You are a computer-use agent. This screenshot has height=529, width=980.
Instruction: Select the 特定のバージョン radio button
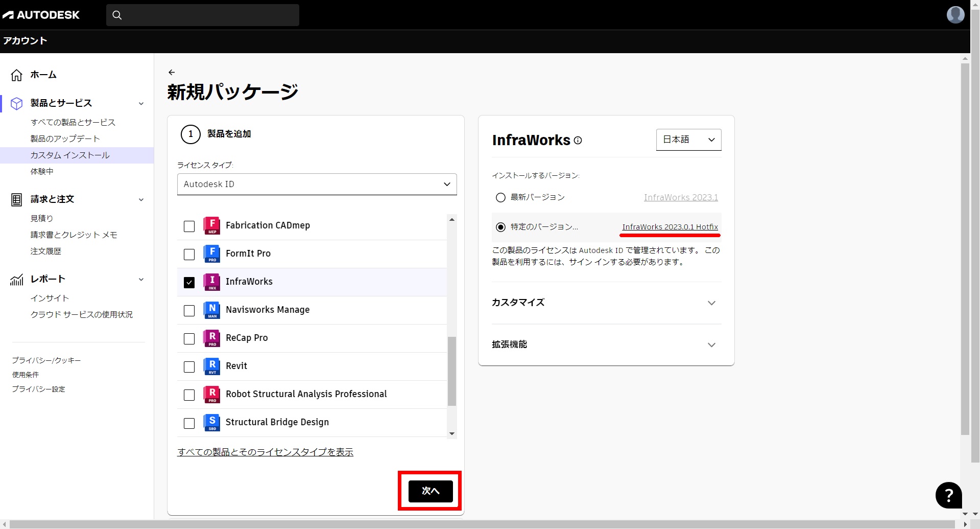click(500, 227)
